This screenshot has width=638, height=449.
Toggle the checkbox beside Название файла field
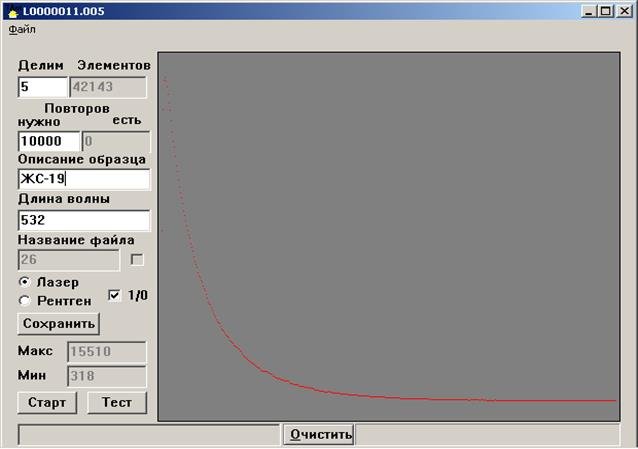tap(137, 260)
